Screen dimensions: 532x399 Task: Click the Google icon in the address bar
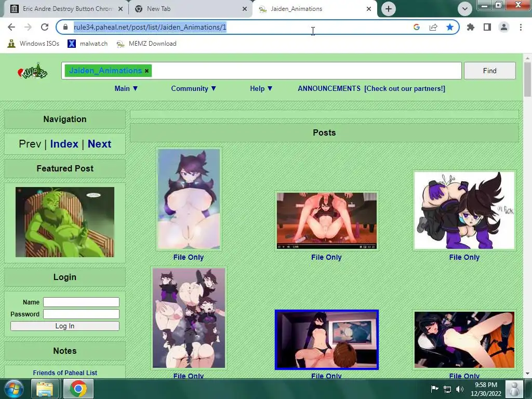[417, 27]
